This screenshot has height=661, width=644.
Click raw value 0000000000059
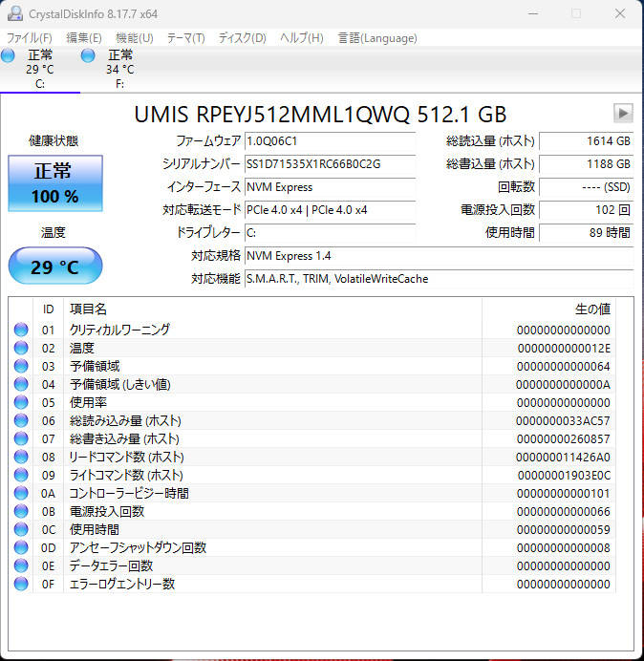564,529
